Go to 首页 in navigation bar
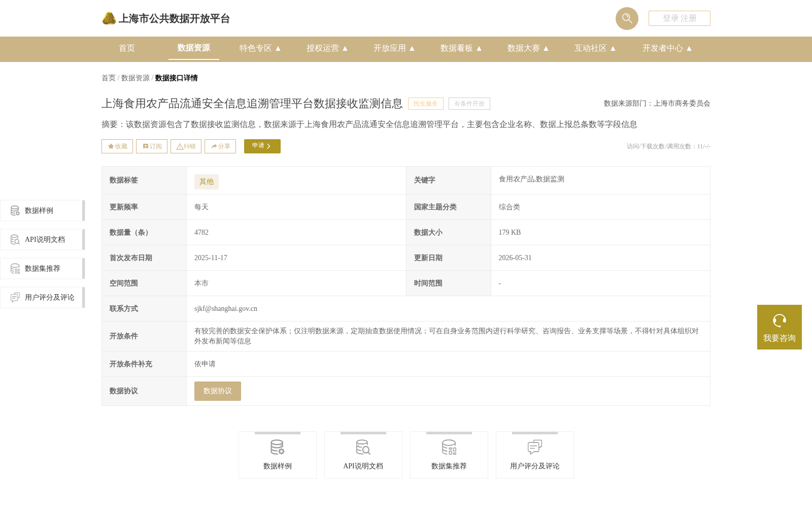The height and width of the screenshot is (508, 812). click(127, 48)
